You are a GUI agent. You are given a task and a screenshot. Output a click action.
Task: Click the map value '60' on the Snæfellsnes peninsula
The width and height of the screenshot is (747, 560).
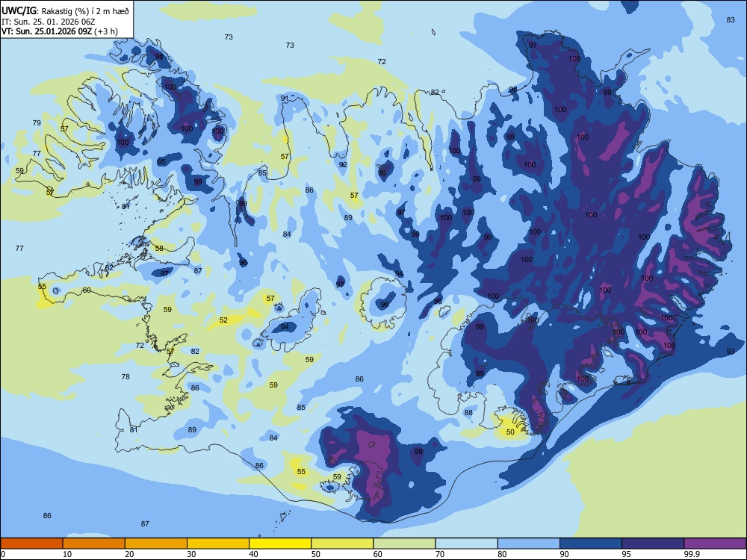click(x=87, y=290)
